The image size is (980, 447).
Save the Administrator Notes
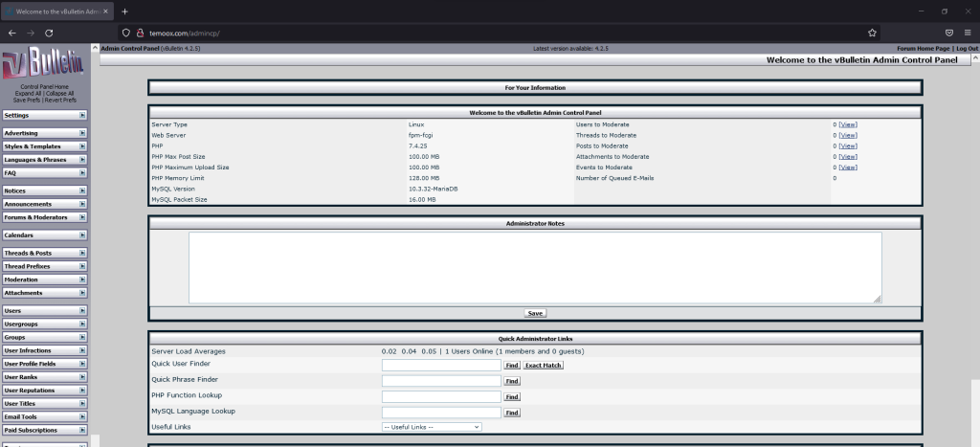click(535, 313)
